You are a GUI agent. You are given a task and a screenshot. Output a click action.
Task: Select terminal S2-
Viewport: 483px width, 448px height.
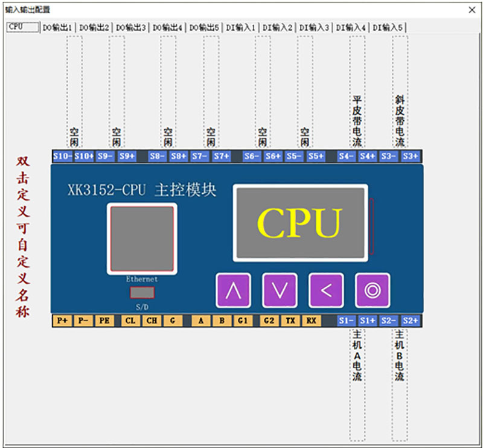pyautogui.click(x=389, y=321)
